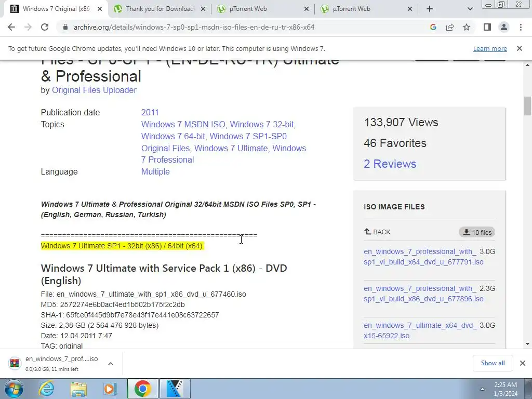Launch Internet Explorer from taskbar
This screenshot has height=399, width=532.
click(46, 389)
